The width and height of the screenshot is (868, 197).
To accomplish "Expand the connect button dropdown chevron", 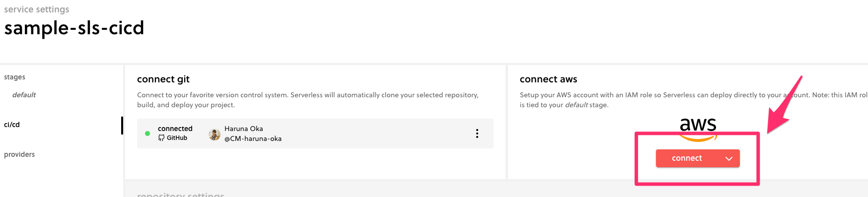I will 729,159.
